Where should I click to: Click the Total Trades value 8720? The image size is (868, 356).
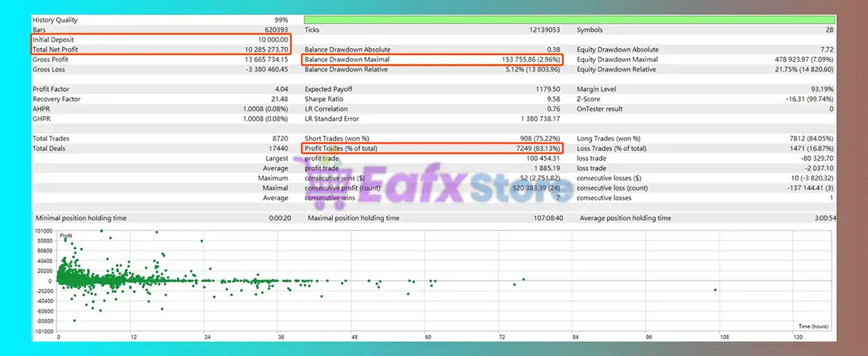click(x=280, y=138)
